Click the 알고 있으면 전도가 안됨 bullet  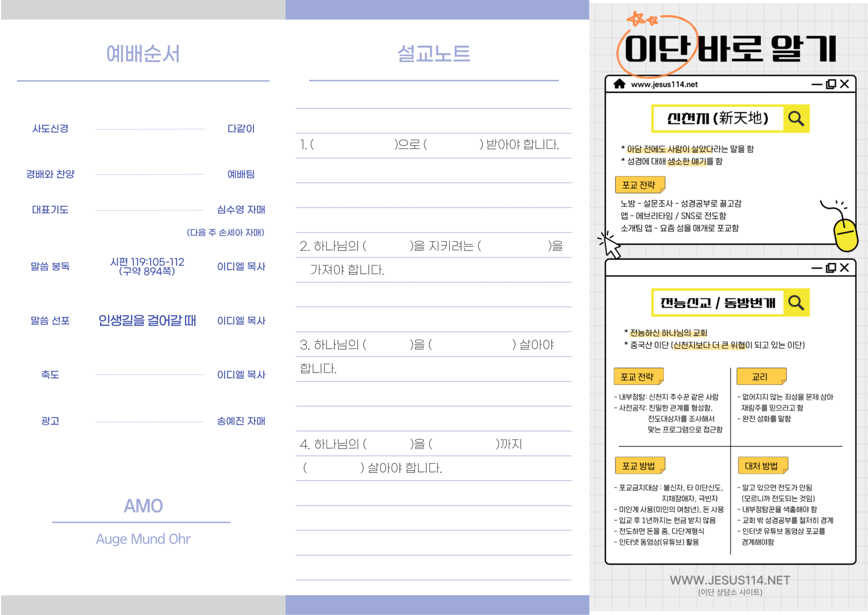point(775,488)
